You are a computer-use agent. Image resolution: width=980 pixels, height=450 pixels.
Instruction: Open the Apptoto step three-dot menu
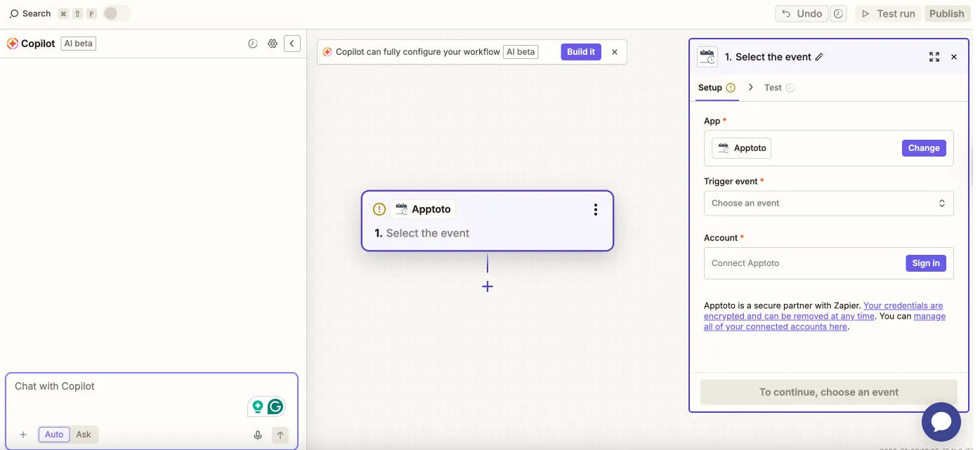pos(595,209)
